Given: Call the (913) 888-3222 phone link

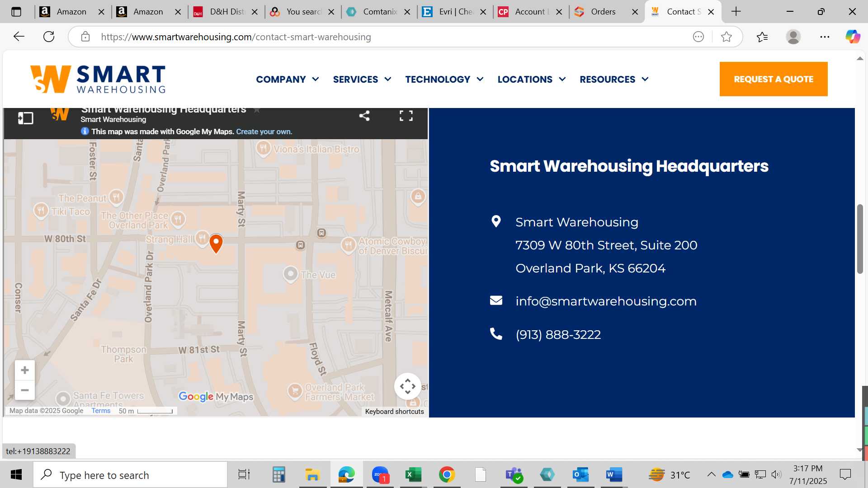Looking at the screenshot, I should coord(558,334).
